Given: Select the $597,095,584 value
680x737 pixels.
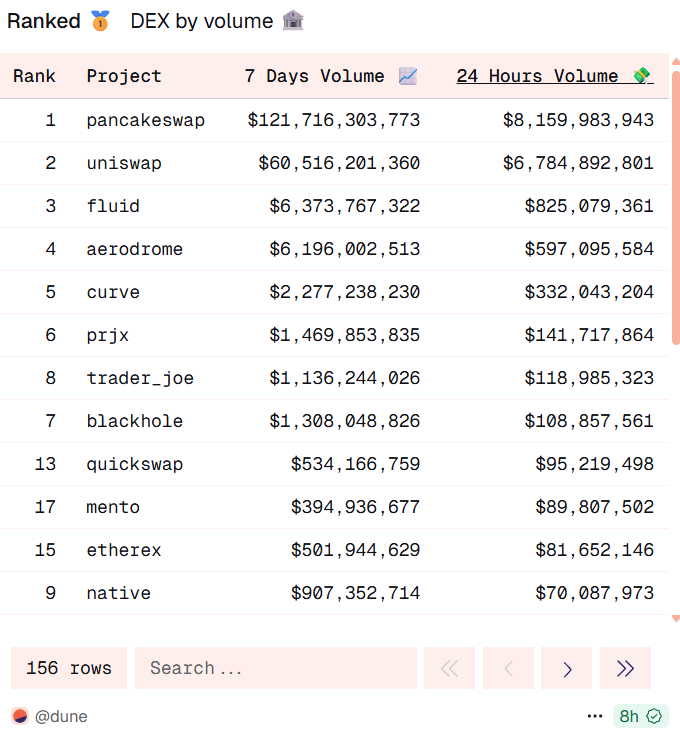Looking at the screenshot, I should [x=589, y=249].
